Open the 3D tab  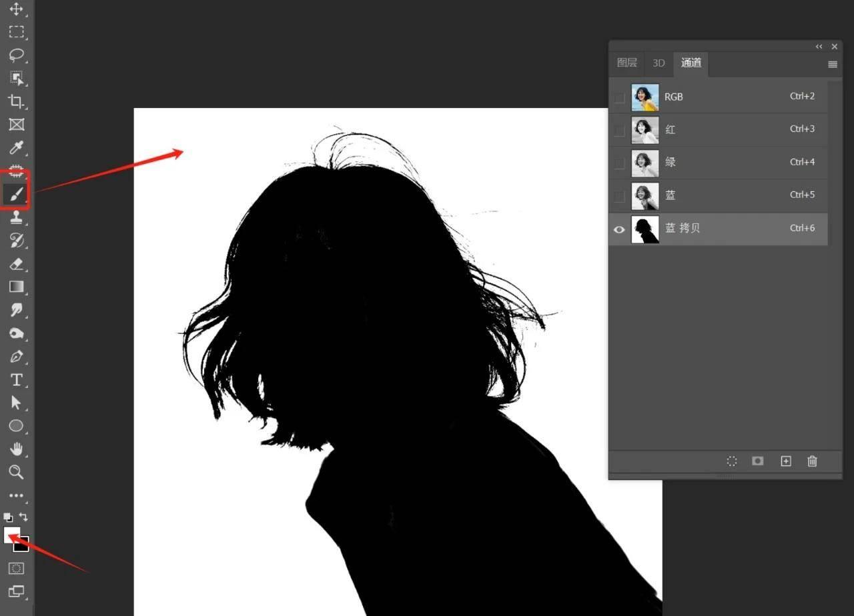tap(659, 63)
